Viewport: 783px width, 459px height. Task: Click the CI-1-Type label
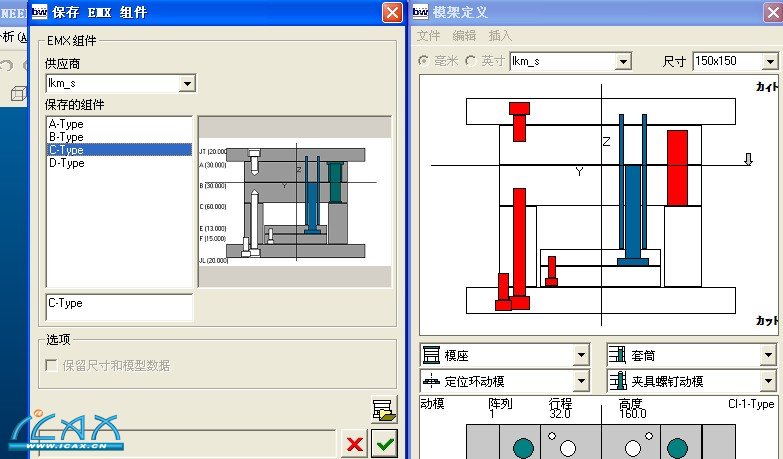click(751, 404)
